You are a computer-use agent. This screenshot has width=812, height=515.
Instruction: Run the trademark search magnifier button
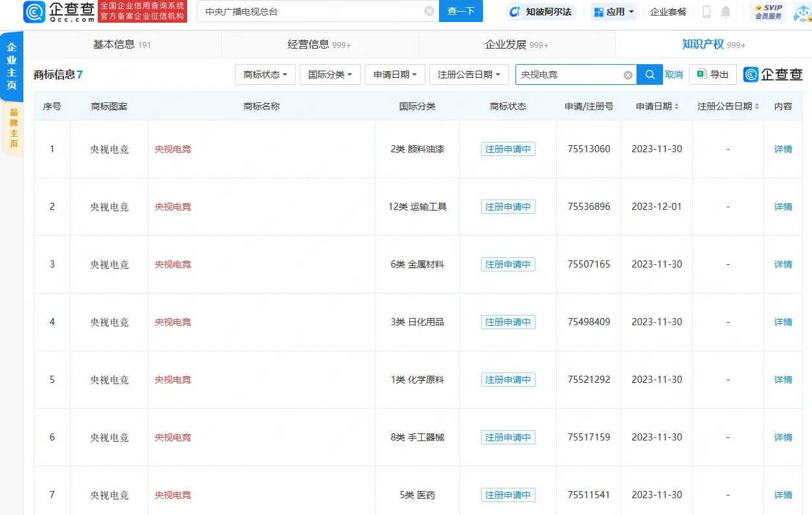(x=649, y=74)
